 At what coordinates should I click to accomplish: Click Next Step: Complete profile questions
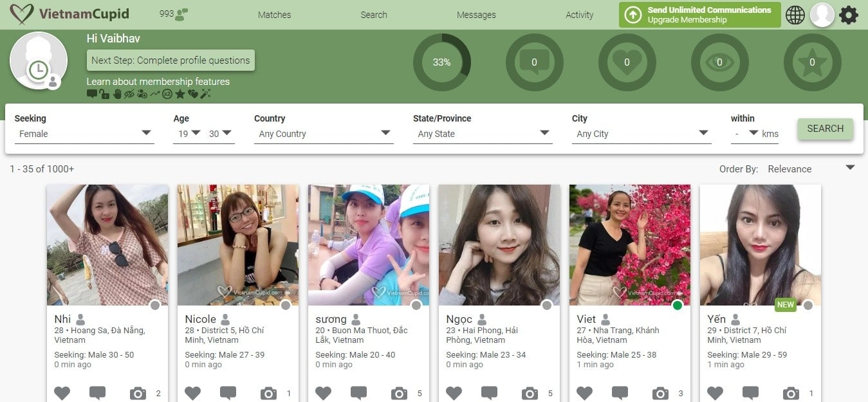click(x=171, y=60)
